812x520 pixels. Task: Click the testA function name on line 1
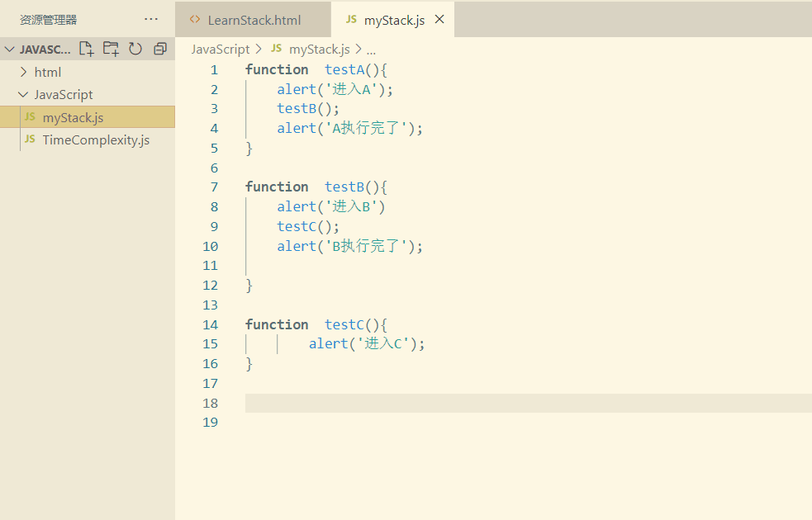[344, 69]
